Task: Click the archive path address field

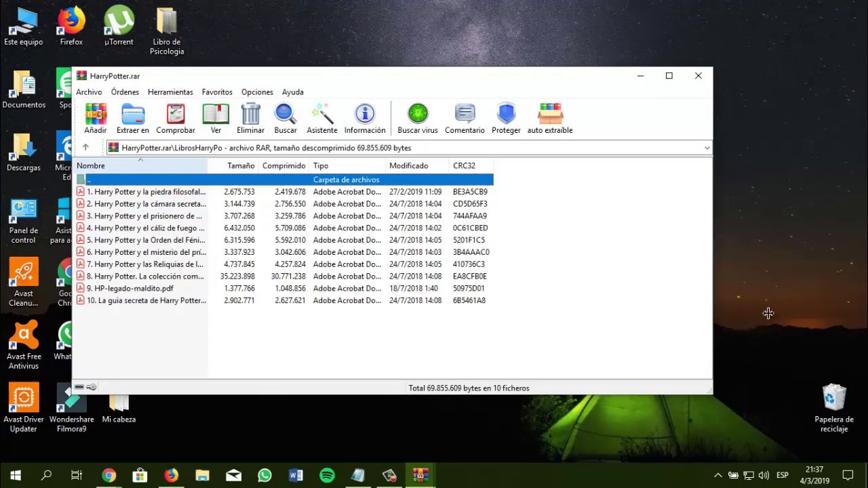Action: pos(409,148)
